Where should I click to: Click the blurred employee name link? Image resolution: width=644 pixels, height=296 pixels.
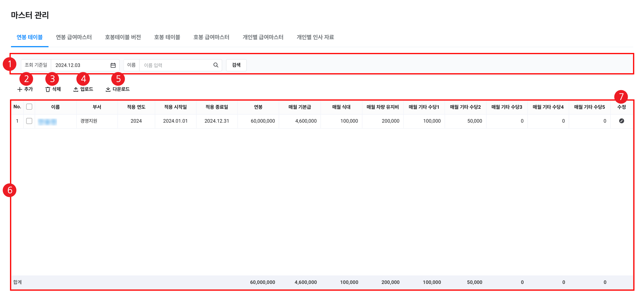pos(47,122)
